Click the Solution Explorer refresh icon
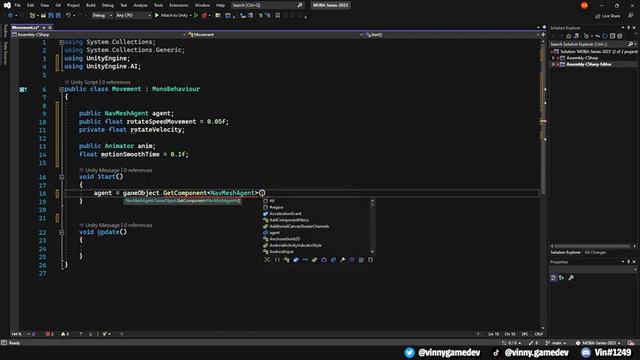Viewport: 640px width, 360px height. (605, 36)
